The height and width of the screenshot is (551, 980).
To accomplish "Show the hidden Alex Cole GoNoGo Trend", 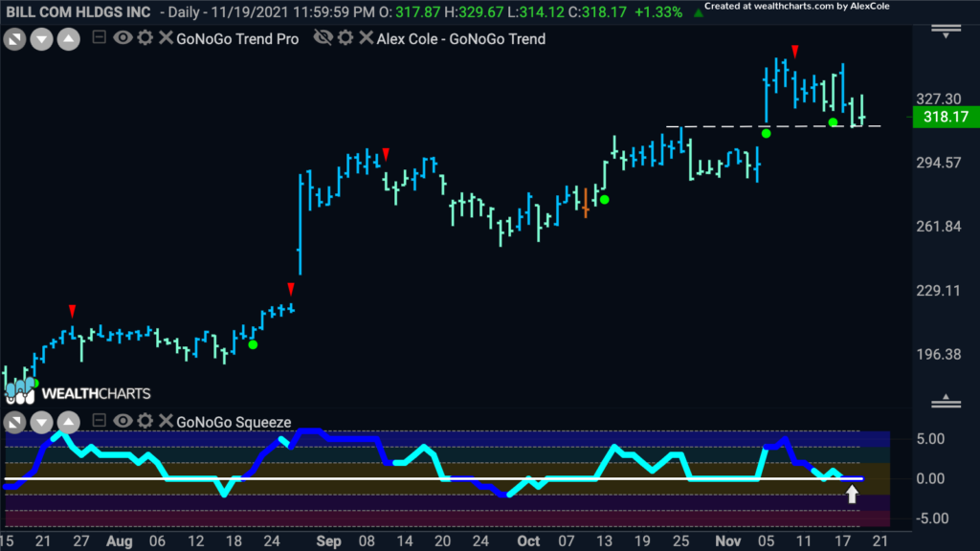I will coord(323,37).
